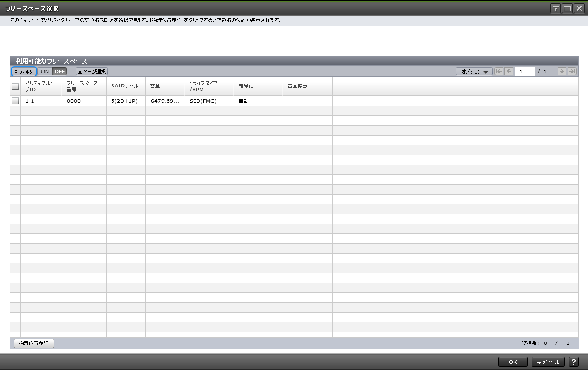Select free space number 0000 cell
Image resolution: width=588 pixels, height=370 pixels.
(84, 101)
